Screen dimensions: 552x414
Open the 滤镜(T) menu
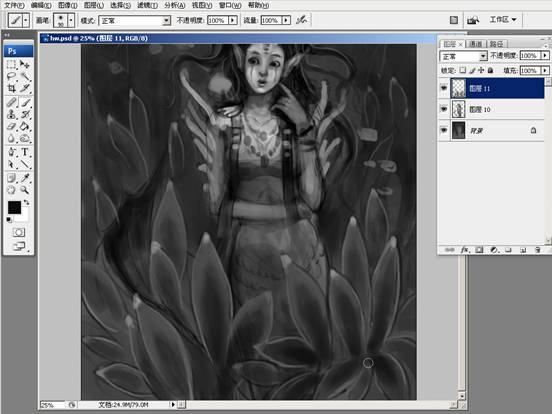147,5
